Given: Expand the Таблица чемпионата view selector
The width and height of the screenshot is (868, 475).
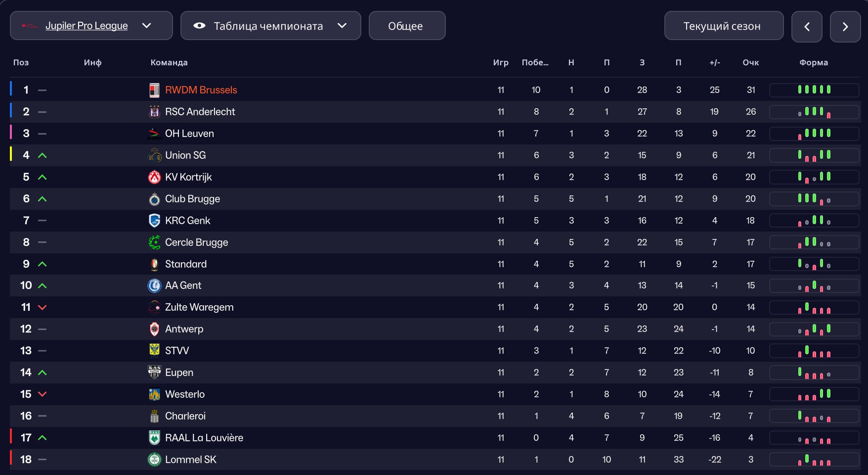Looking at the screenshot, I should coord(271,26).
